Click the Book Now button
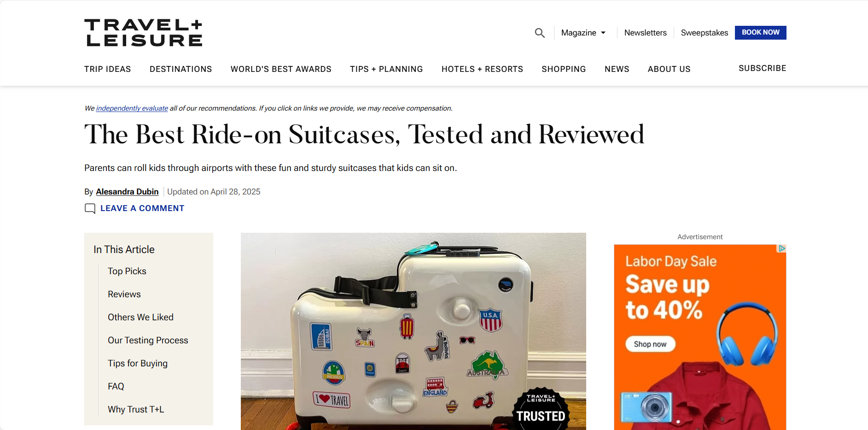This screenshot has height=430, width=868. click(x=760, y=33)
